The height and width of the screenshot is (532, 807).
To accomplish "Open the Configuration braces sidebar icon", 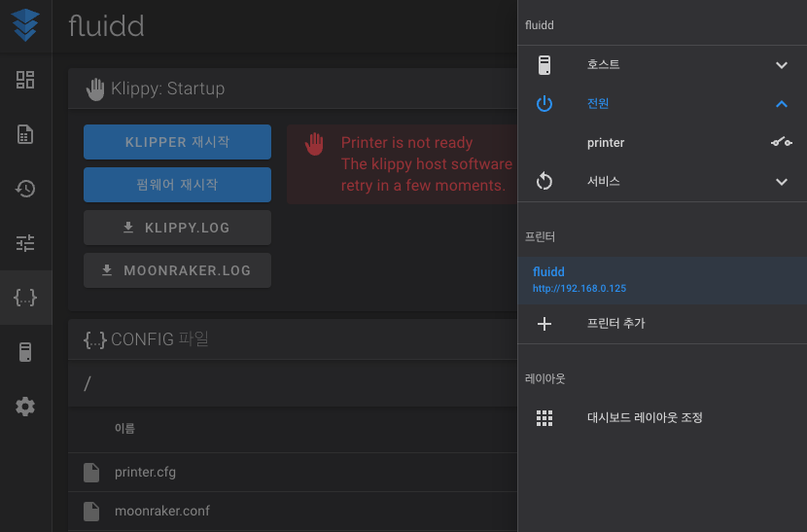I will [x=25, y=298].
